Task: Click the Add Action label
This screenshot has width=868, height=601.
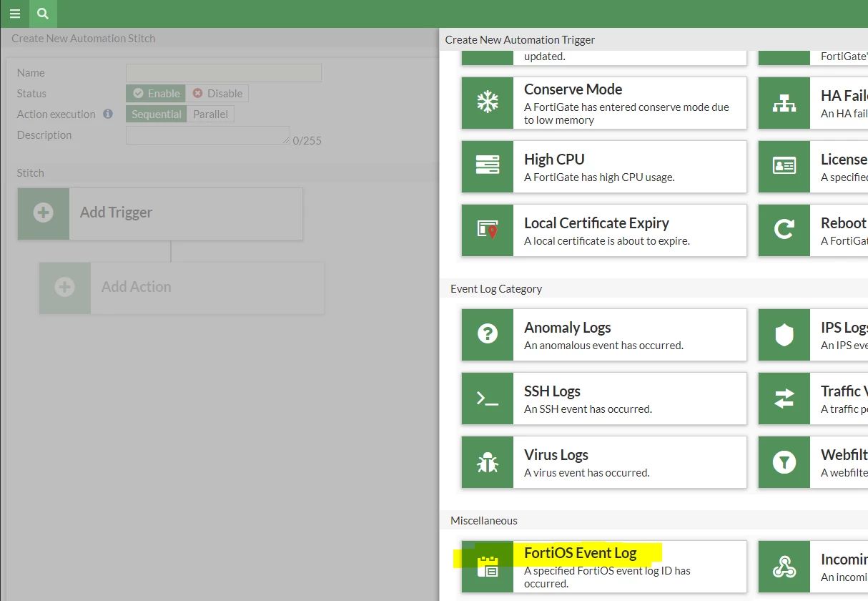Action: click(137, 287)
